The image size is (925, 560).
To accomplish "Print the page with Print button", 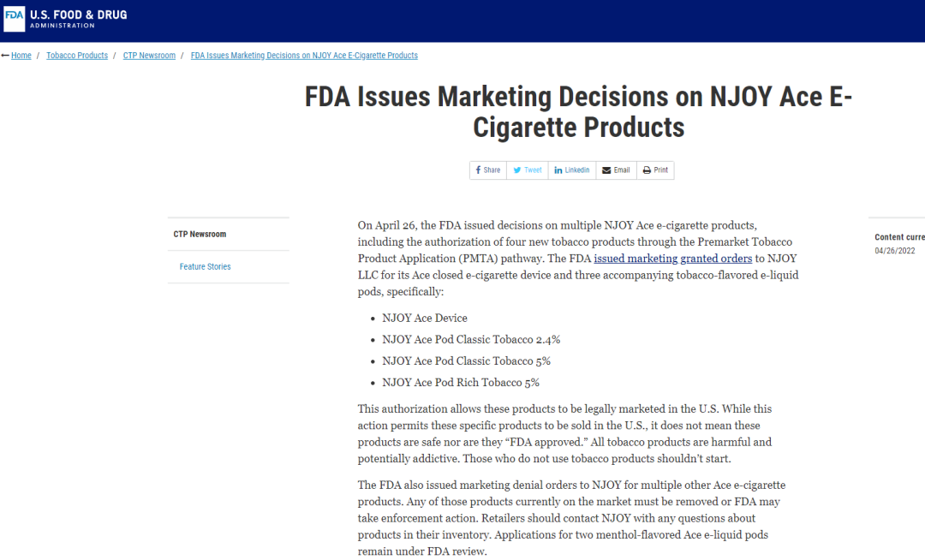I will pyautogui.click(x=655, y=170).
